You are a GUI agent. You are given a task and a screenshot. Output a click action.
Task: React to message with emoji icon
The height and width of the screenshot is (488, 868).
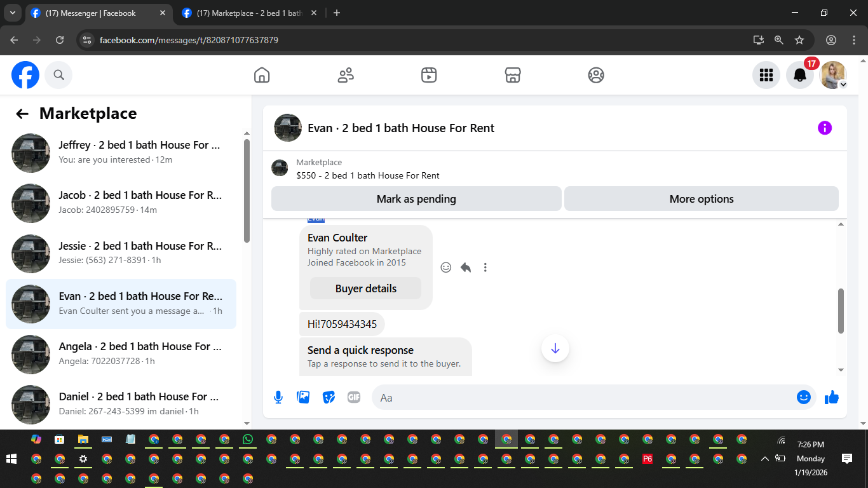click(446, 268)
